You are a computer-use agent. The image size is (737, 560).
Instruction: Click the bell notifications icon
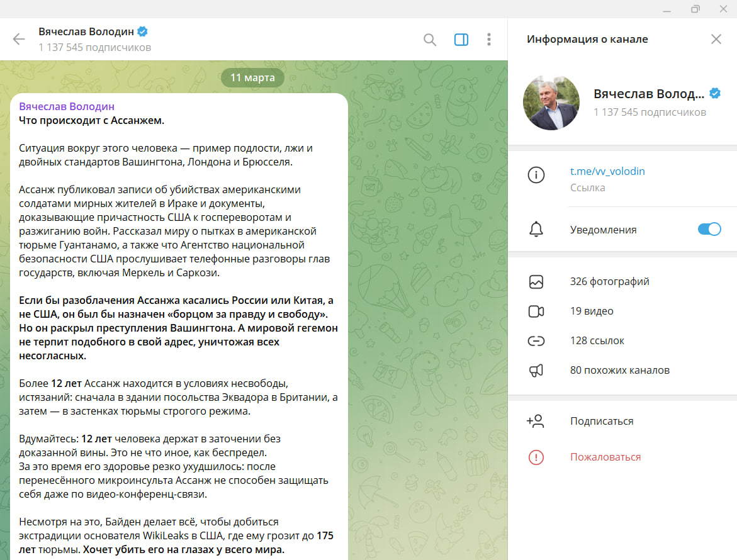[x=536, y=229]
